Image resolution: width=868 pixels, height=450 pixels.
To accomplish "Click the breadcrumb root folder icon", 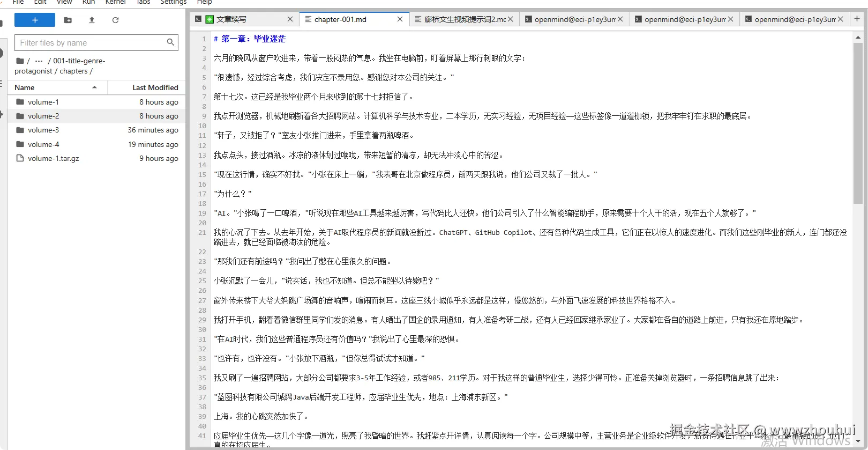I will point(20,61).
